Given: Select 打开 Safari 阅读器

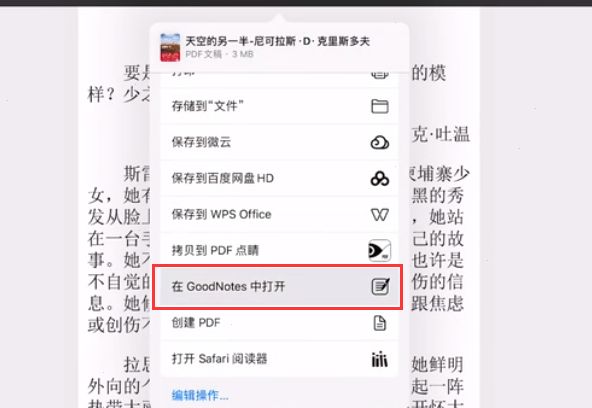Looking at the screenshot, I should (x=279, y=359).
